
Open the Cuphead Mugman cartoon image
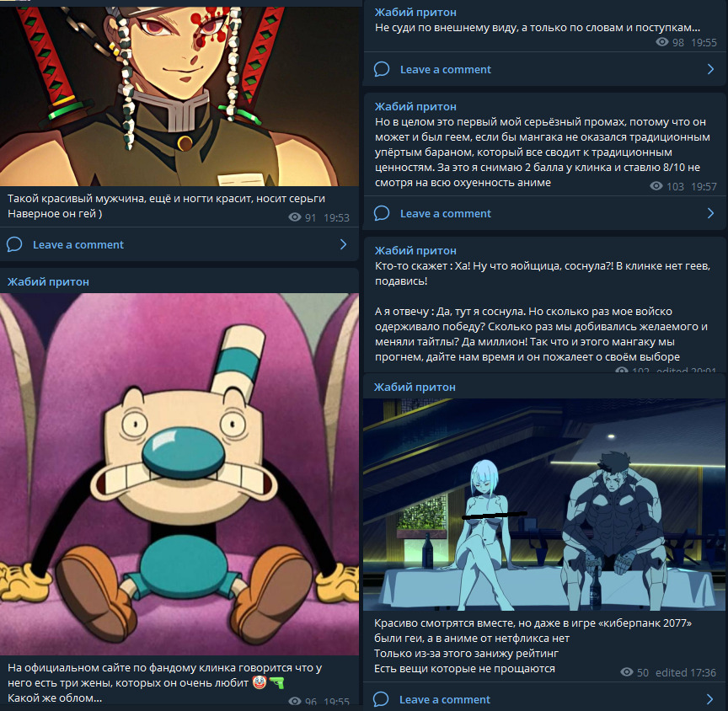coord(179,473)
